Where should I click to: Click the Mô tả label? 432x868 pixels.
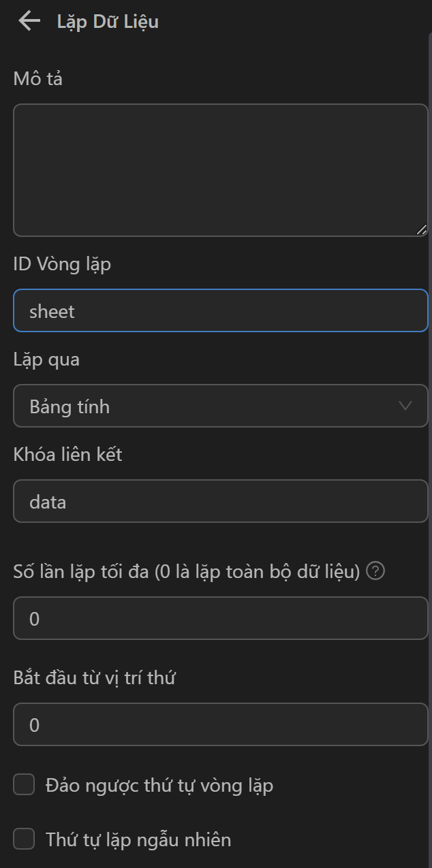click(38, 79)
